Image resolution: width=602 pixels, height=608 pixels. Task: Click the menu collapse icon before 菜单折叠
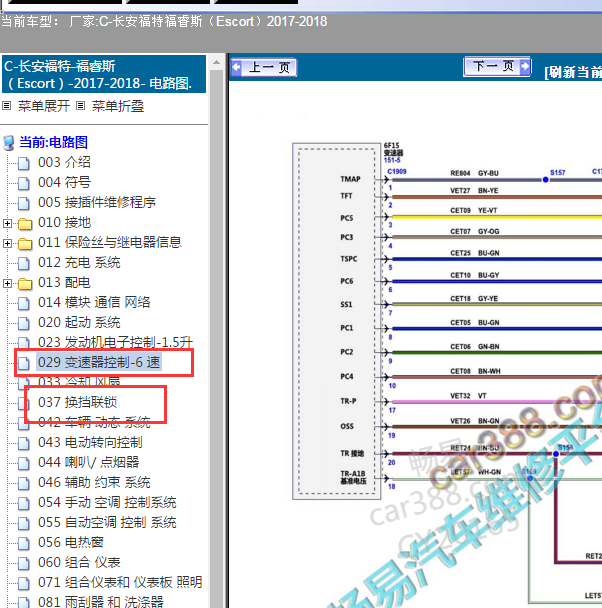[80, 105]
